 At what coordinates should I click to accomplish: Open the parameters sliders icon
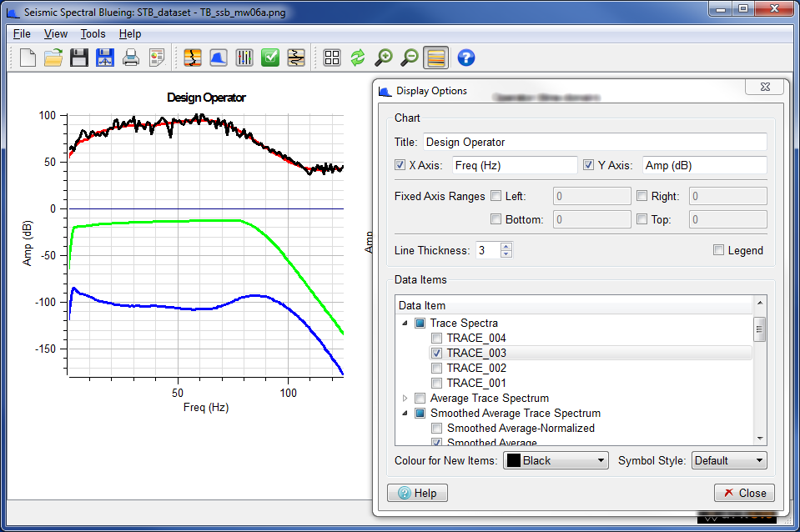coord(243,58)
